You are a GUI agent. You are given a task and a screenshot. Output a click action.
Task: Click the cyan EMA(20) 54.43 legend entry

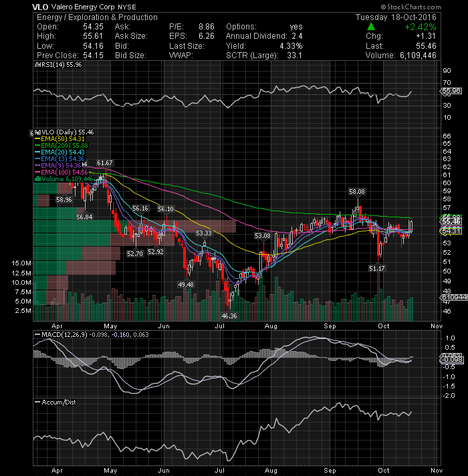pos(60,152)
